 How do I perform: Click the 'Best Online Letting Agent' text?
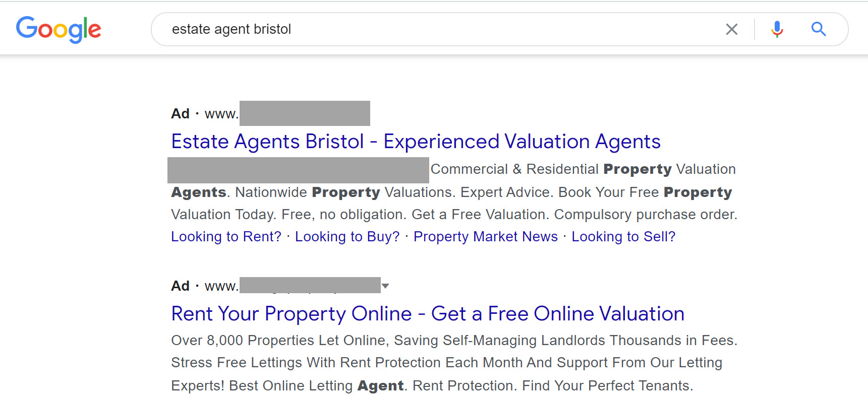coord(316,386)
